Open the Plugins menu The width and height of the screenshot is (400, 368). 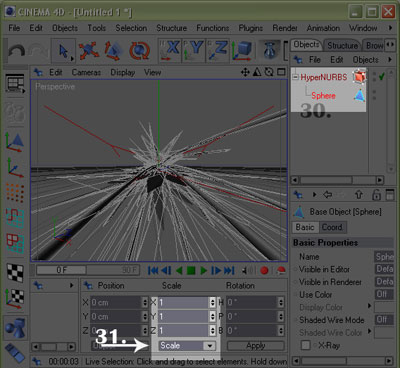[251, 28]
